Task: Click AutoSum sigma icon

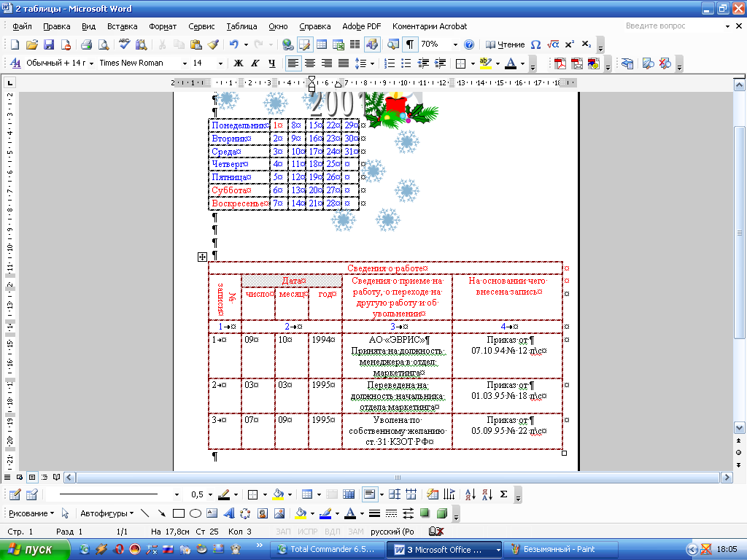Action: click(503, 494)
